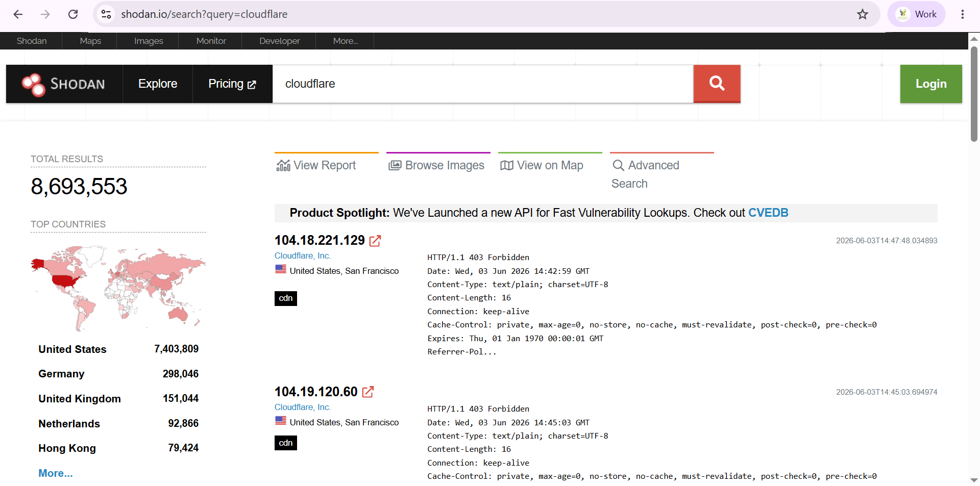Submit search with the red magnifier button
Viewport: 980px width, 486px height.
click(x=717, y=84)
